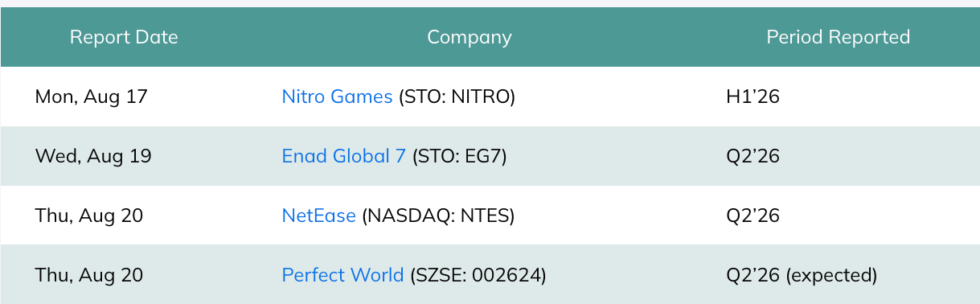Screen dimensions: 980x304
Task: Click the Company column header
Action: [469, 37]
